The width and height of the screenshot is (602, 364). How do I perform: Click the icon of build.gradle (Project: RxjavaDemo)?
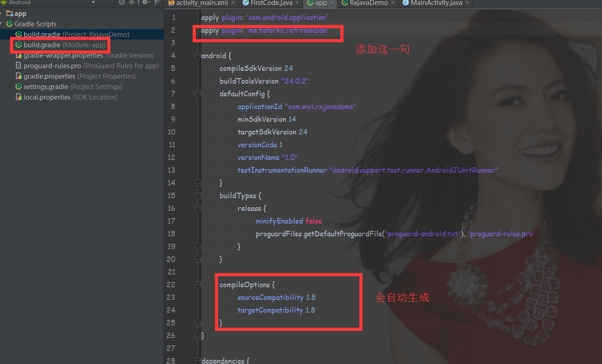(x=19, y=35)
